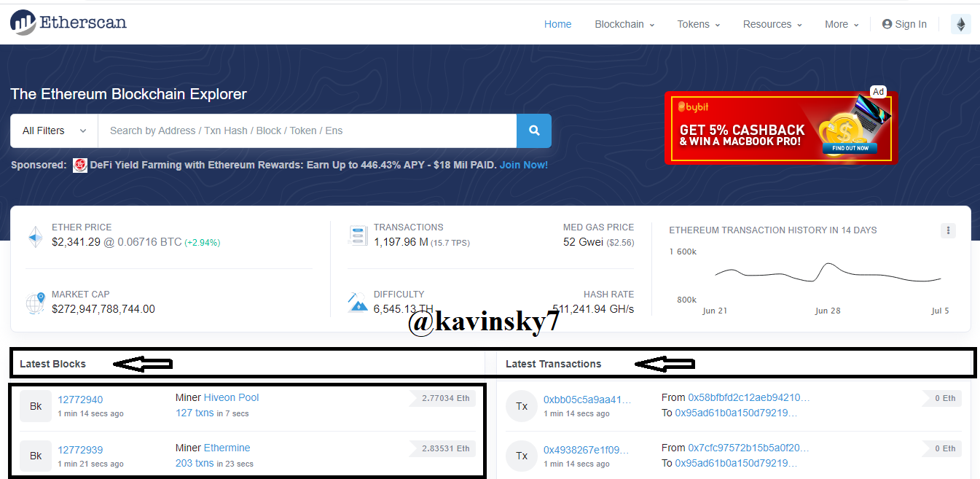Click the $272,947,788,744.00 market cap value
980x479 pixels.
103,308
